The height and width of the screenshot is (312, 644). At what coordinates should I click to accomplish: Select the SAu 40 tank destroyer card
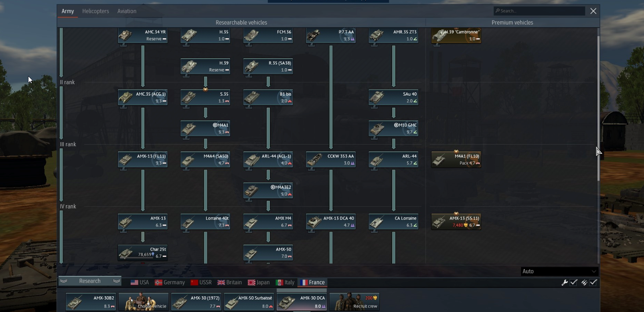393,97
